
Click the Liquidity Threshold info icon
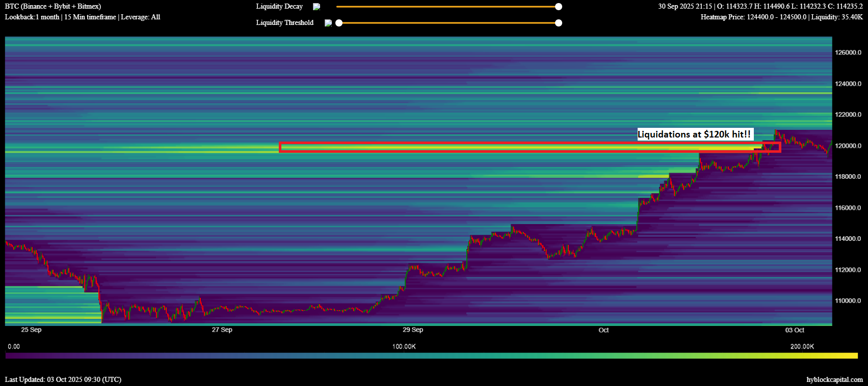pyautogui.click(x=328, y=23)
